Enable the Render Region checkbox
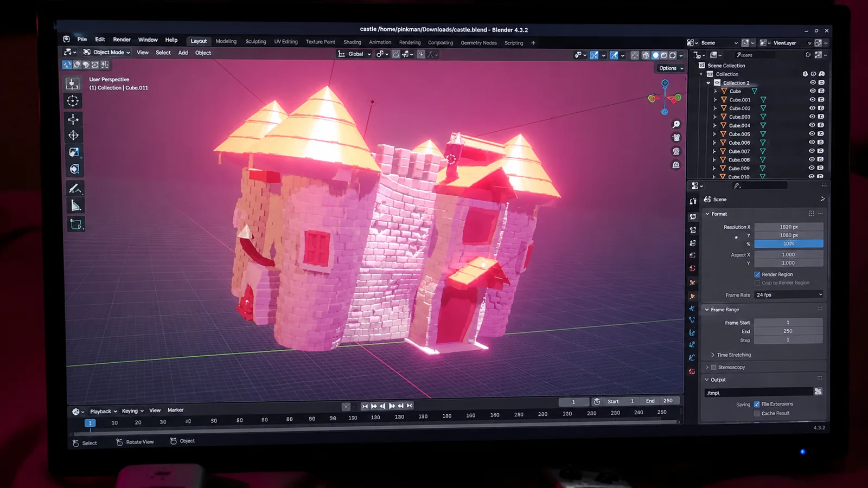Viewport: 868px width, 488px height. tap(757, 274)
